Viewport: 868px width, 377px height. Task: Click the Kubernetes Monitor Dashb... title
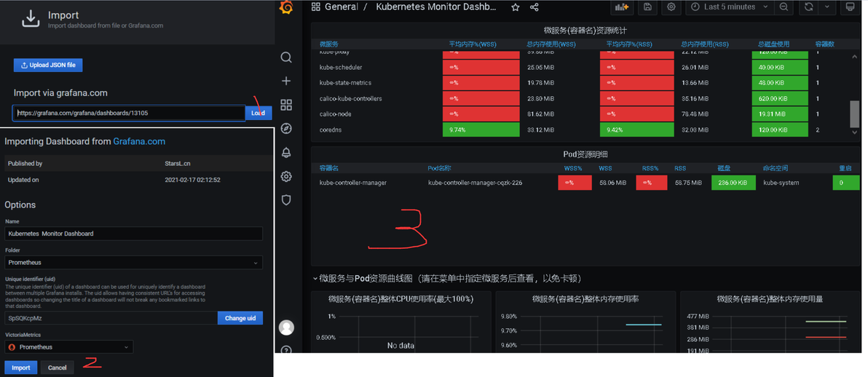(436, 7)
